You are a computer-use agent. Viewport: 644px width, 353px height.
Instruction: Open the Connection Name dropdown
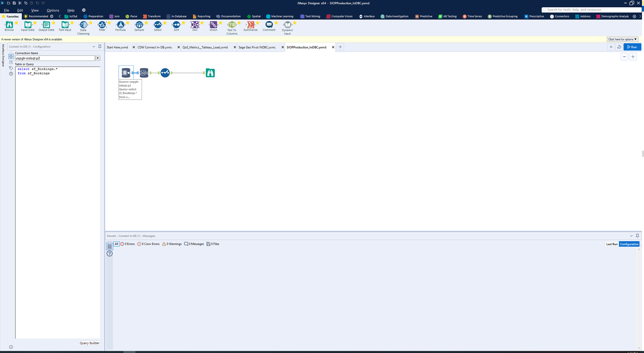tap(98, 58)
